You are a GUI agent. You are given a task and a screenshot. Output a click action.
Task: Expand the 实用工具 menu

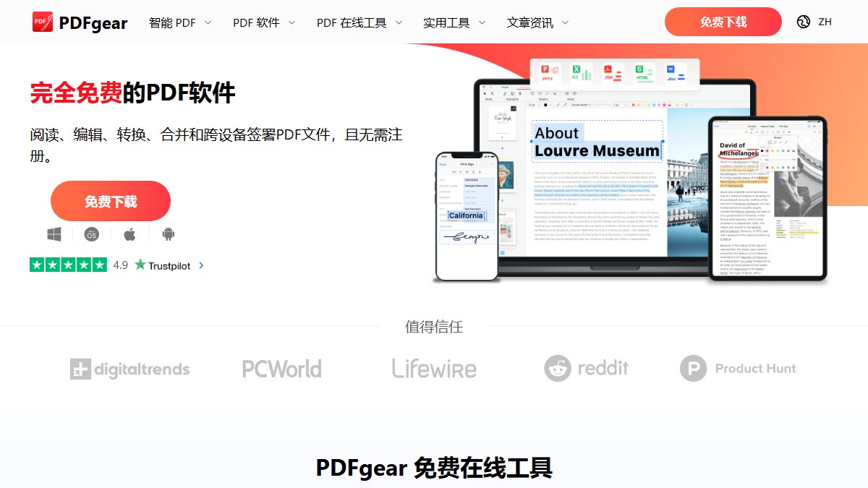pos(454,22)
